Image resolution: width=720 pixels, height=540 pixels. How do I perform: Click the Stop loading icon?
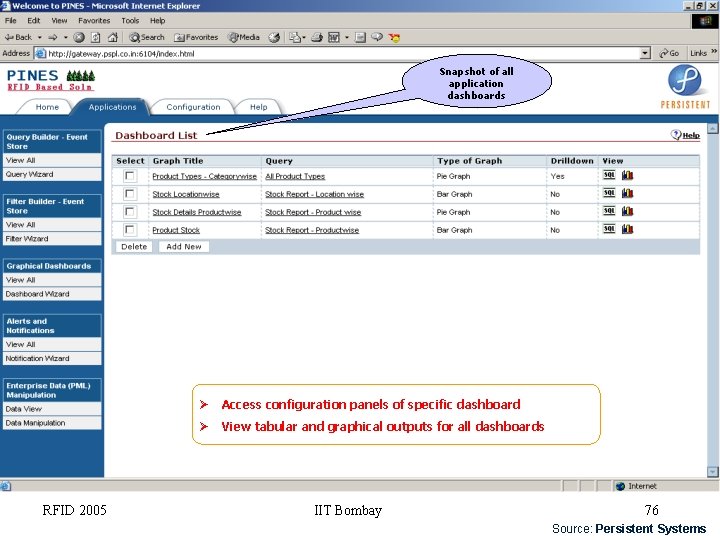tap(79, 37)
